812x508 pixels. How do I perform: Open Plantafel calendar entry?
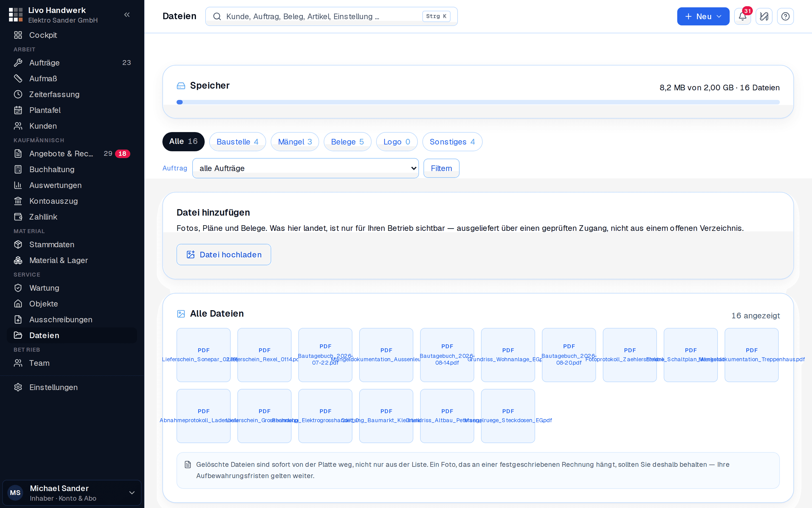(x=72, y=110)
